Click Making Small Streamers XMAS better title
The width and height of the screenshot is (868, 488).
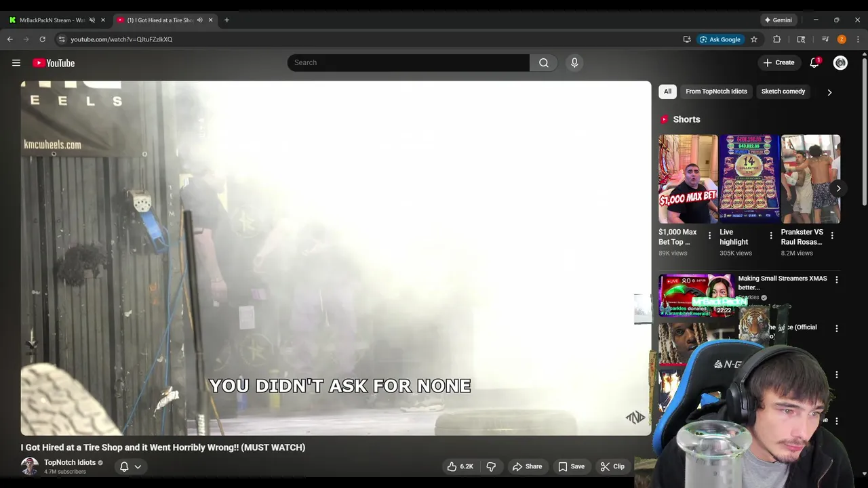(782, 283)
